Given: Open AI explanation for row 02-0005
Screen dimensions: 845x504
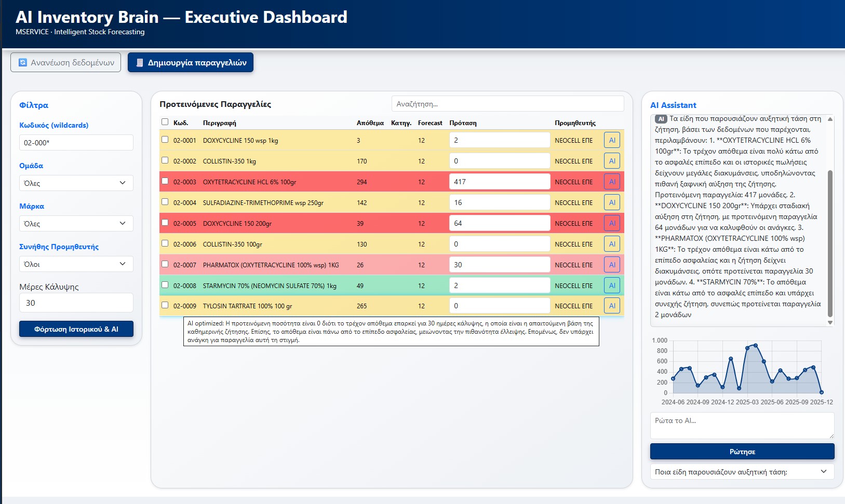Looking at the screenshot, I should (x=612, y=223).
